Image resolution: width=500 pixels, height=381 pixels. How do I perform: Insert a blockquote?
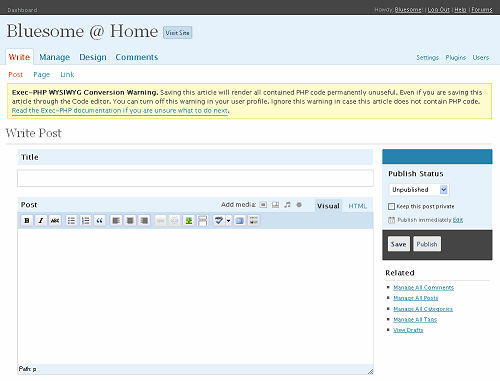[x=99, y=221]
